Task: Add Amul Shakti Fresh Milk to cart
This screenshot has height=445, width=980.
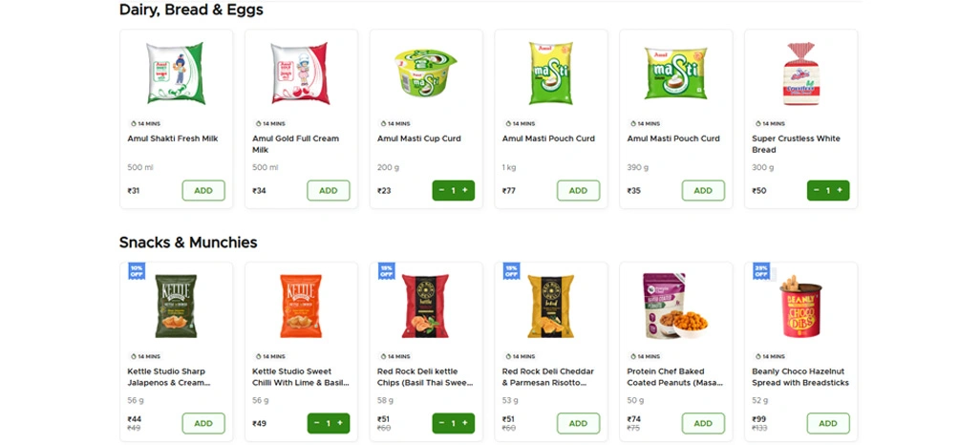Action: pos(203,190)
